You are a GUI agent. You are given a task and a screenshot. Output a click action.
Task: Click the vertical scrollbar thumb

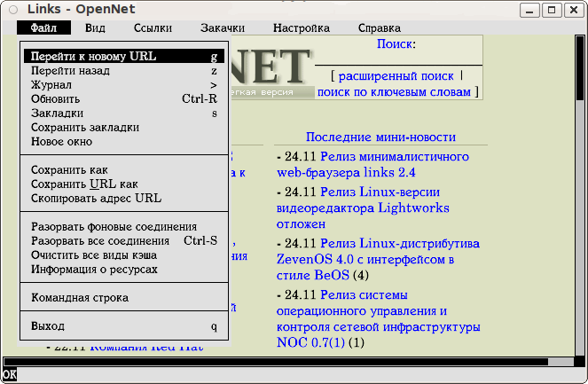click(580, 68)
